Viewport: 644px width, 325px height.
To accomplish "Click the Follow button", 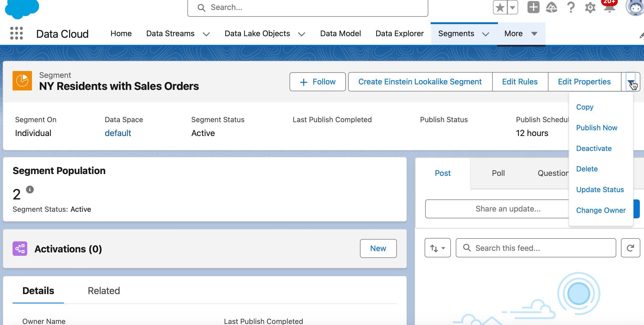I will click(x=318, y=82).
